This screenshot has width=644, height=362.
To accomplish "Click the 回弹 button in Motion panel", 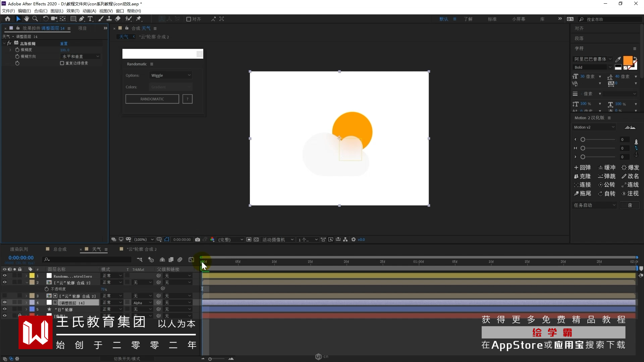I will (582, 168).
